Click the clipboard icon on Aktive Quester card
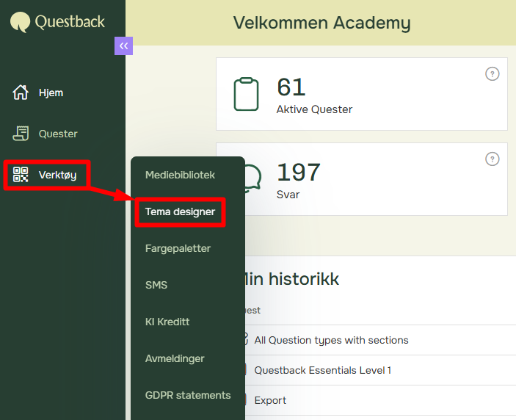 click(x=246, y=94)
